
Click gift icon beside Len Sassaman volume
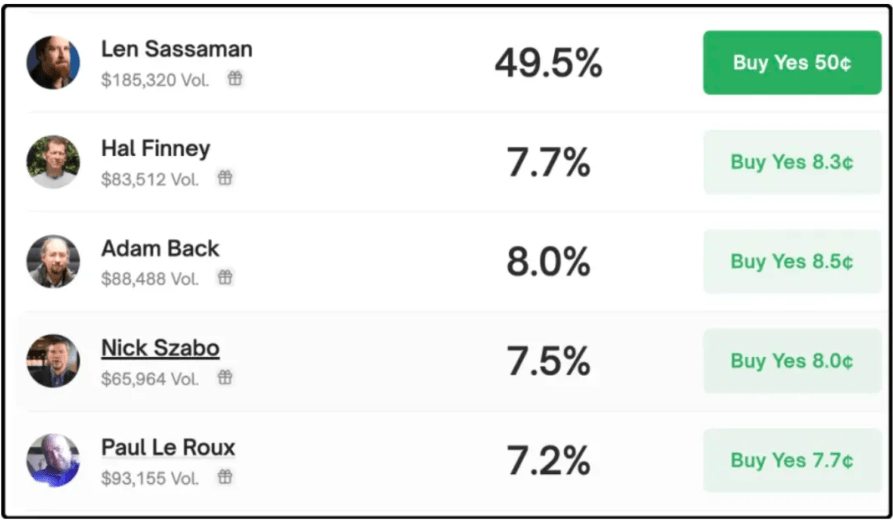235,79
